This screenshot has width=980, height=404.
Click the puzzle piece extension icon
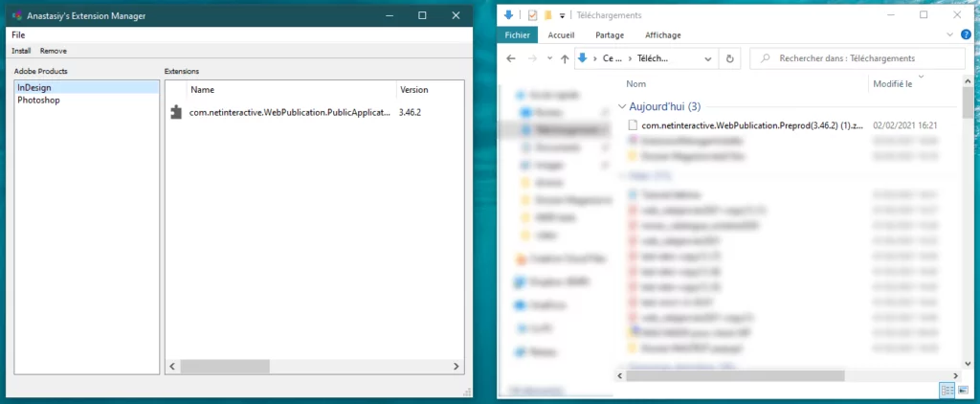176,112
